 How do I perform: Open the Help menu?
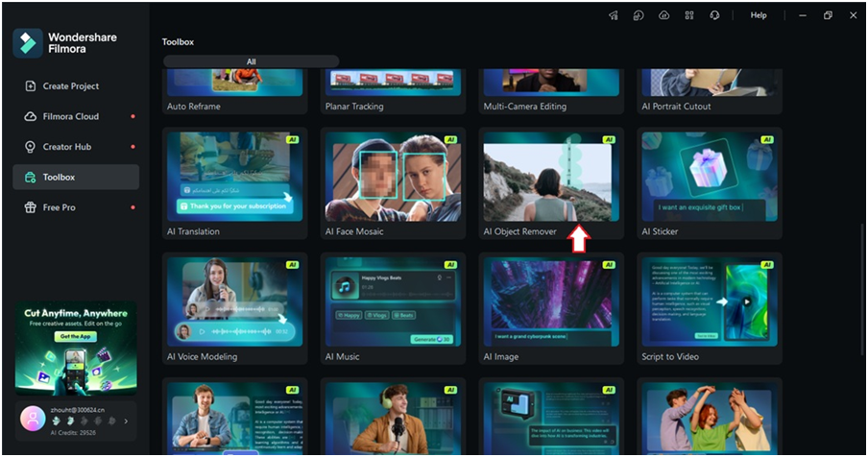(x=759, y=15)
